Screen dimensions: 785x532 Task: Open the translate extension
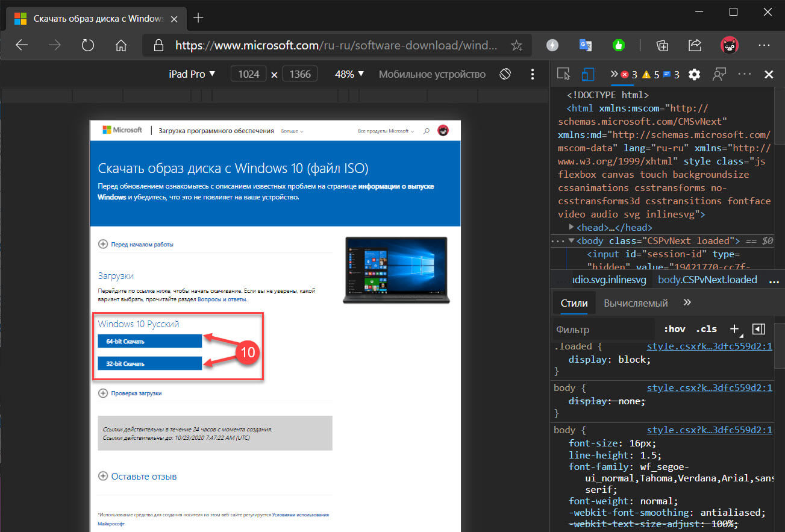click(584, 45)
